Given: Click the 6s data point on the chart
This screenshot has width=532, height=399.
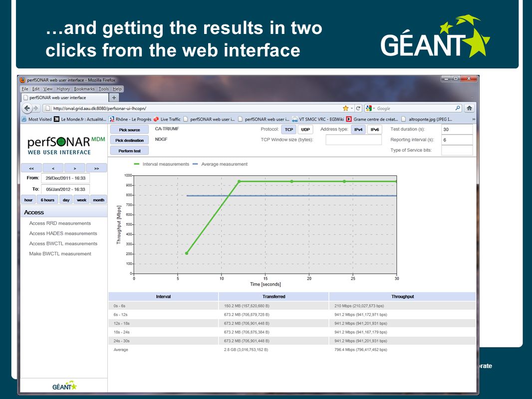Looking at the screenshot, I should [187, 253].
